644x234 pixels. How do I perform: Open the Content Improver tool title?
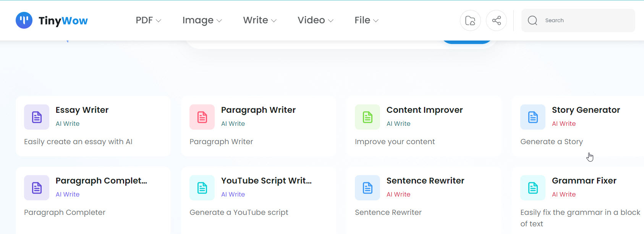424,110
